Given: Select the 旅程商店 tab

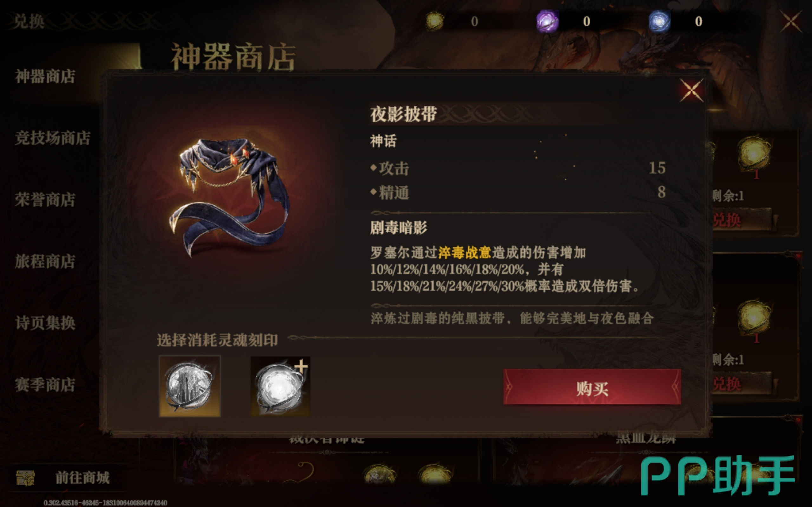Looking at the screenshot, I should click(45, 261).
